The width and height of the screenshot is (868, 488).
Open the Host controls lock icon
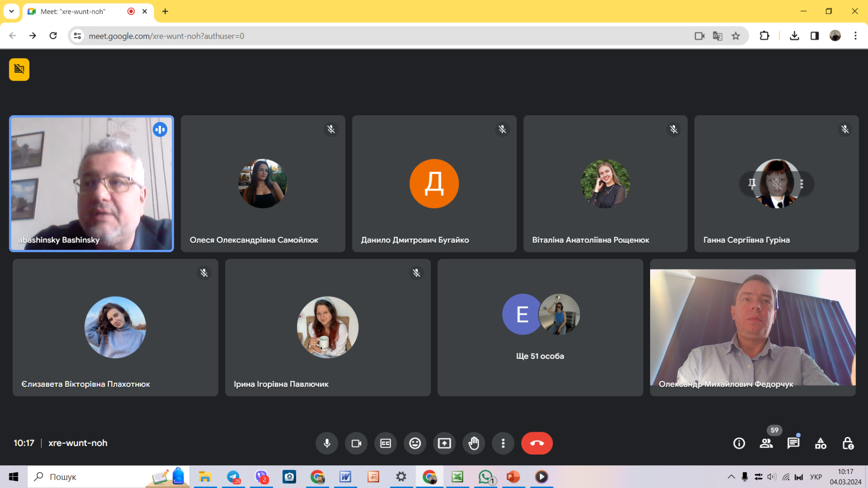click(848, 443)
